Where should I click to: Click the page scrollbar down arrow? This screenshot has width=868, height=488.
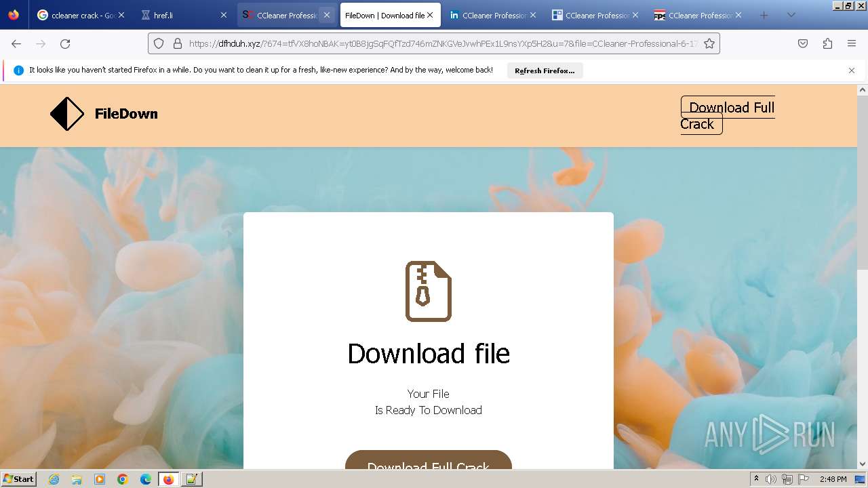pos(863,464)
